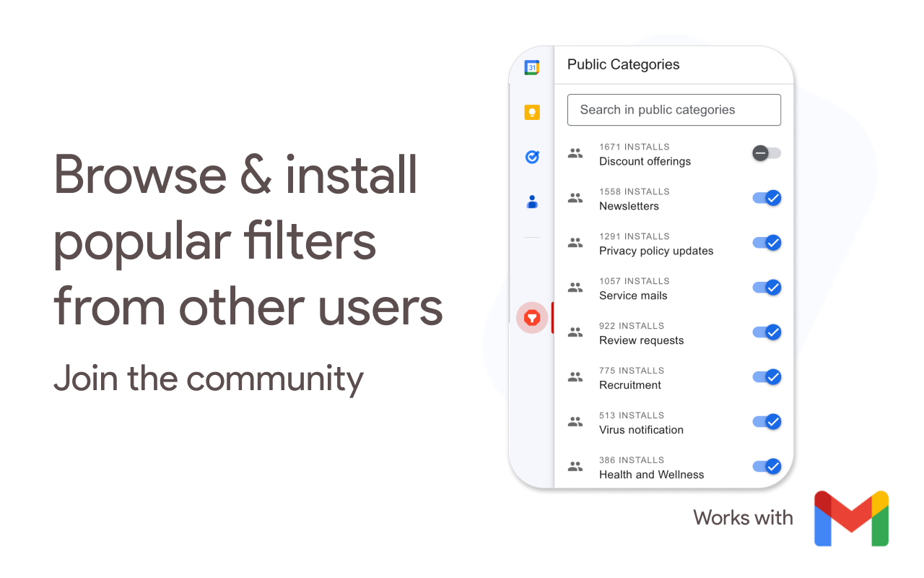Click the 922 INSTALLS label
The image size is (924, 578).
click(x=632, y=326)
